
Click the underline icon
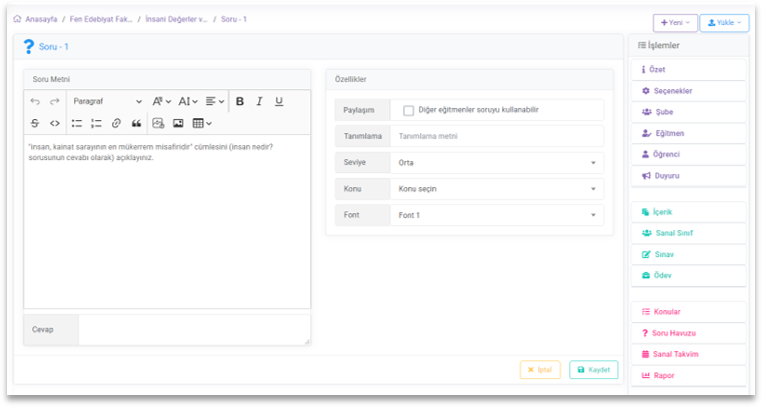point(279,101)
